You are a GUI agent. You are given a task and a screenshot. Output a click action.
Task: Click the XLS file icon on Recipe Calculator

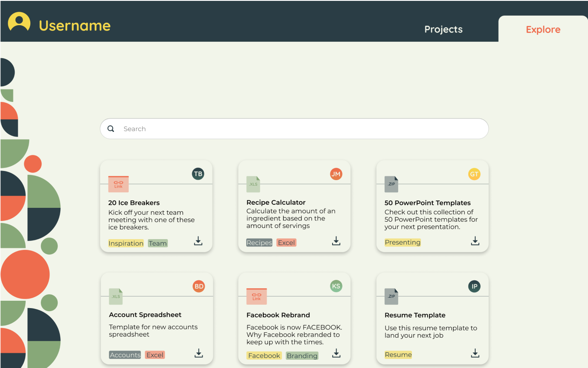(x=253, y=184)
